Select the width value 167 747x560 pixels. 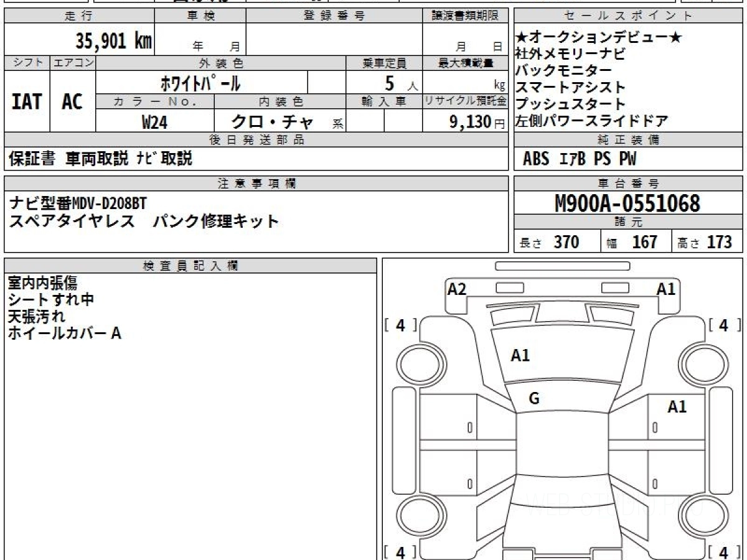tap(645, 242)
